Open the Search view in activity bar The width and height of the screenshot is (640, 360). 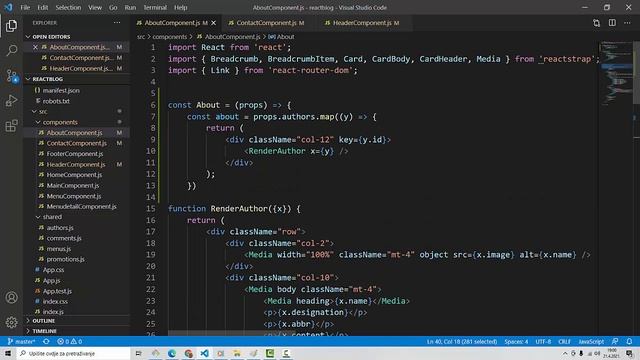tap(11, 51)
